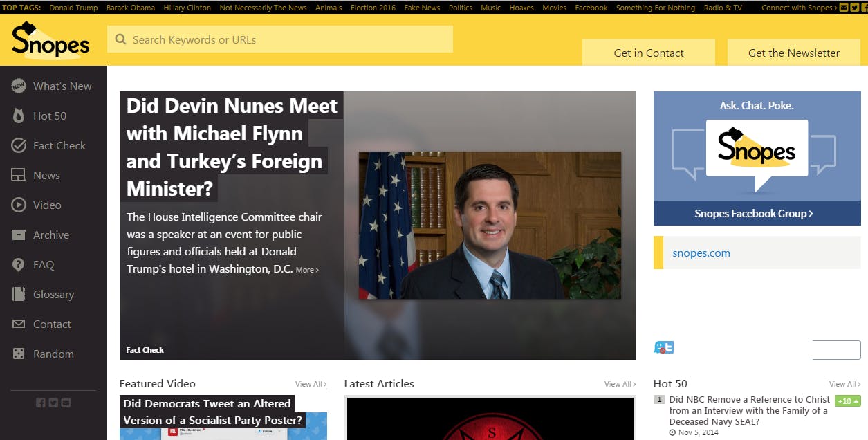
Task: Open the Connect with Snopes link
Action: [x=800, y=8]
